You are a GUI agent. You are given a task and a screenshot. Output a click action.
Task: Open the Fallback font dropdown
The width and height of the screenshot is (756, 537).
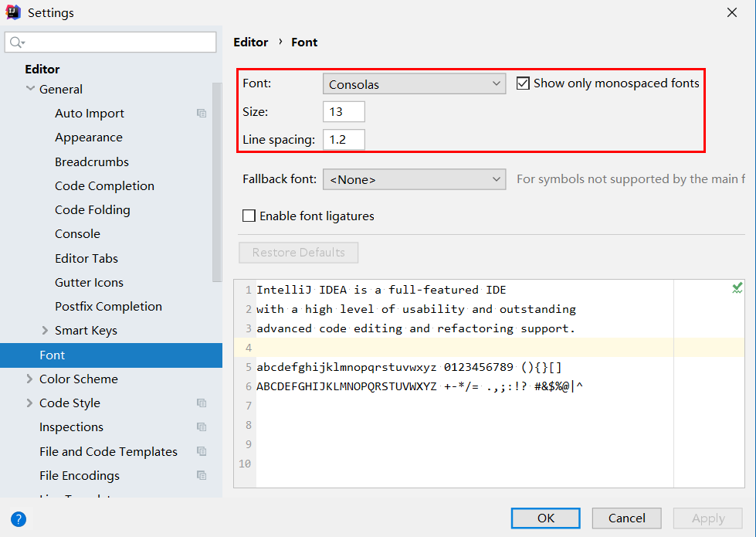(414, 179)
